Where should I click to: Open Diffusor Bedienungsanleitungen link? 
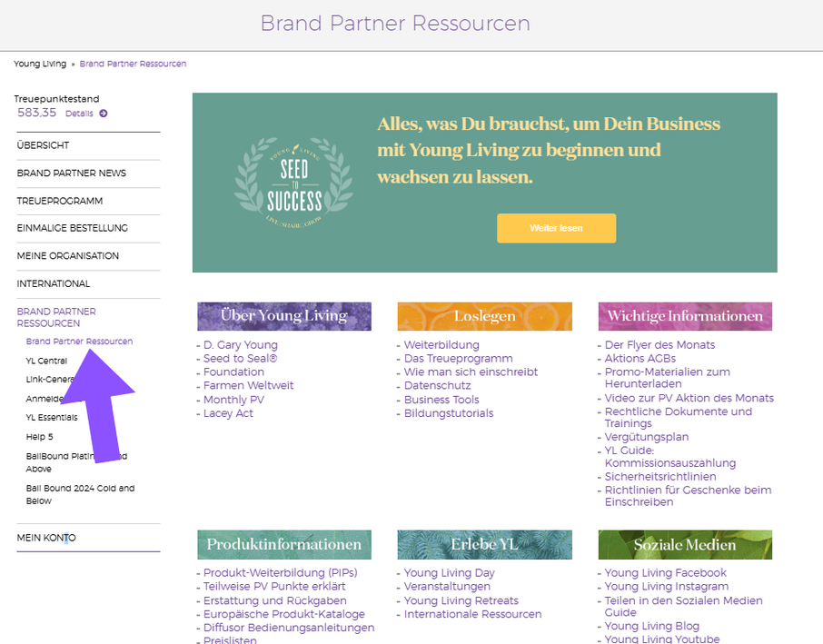(289, 629)
